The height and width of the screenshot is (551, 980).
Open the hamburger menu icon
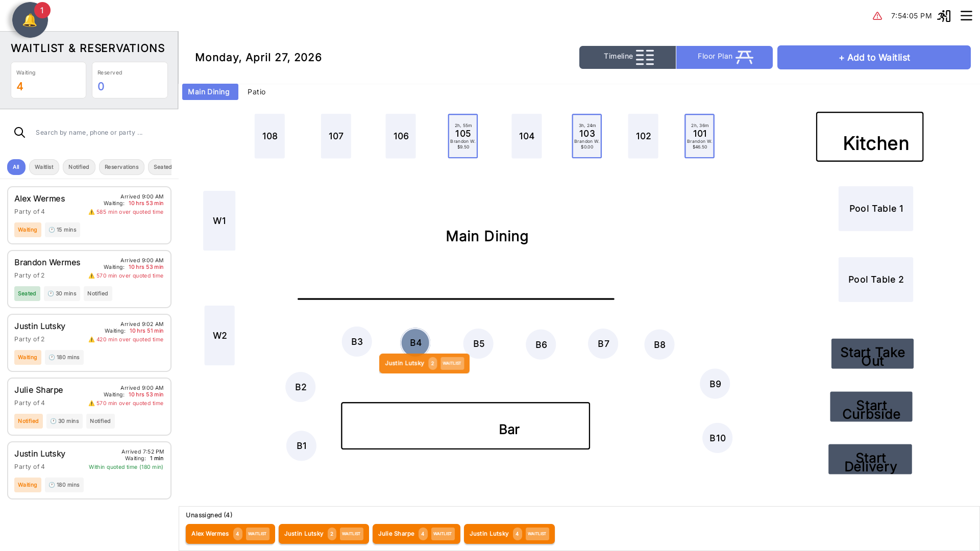click(966, 16)
